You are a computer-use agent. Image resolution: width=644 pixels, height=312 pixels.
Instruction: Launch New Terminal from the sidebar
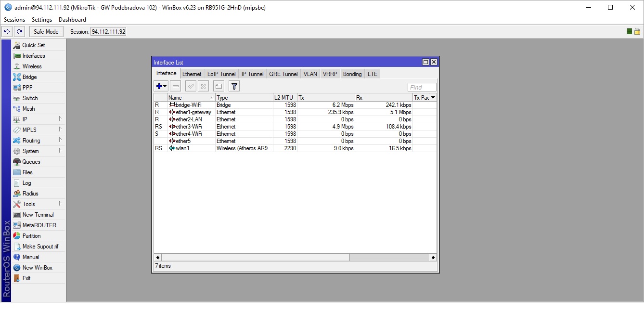(38, 215)
